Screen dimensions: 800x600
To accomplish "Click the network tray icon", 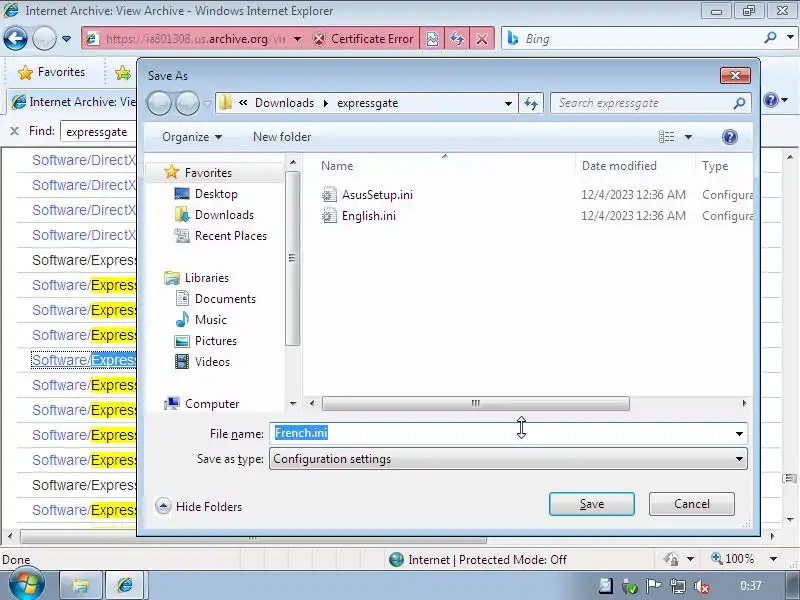I will tap(678, 586).
